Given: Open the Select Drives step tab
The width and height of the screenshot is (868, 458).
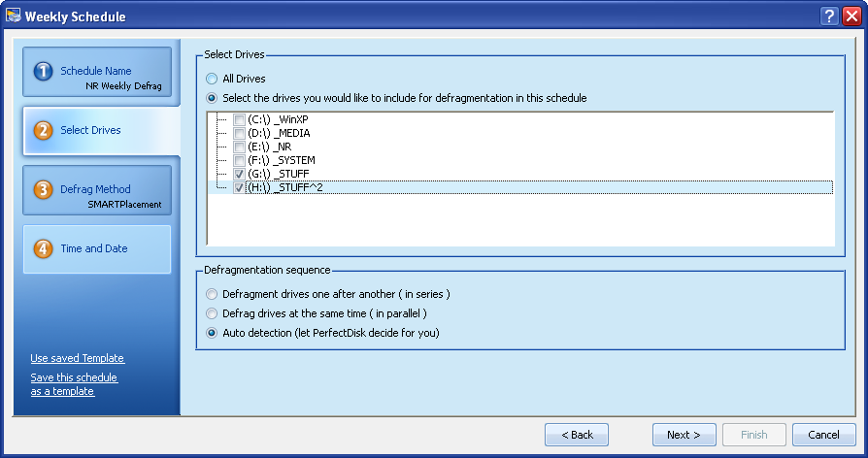Looking at the screenshot, I should coord(101,131).
